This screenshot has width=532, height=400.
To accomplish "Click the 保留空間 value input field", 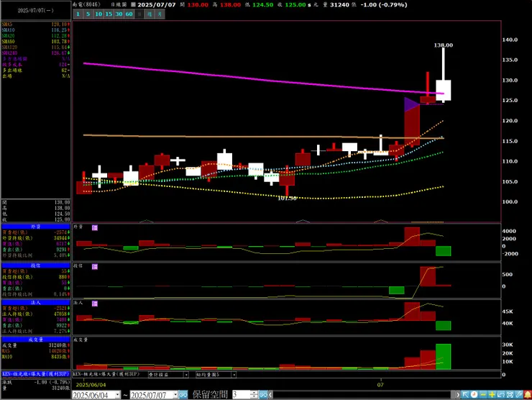I will [242, 395].
